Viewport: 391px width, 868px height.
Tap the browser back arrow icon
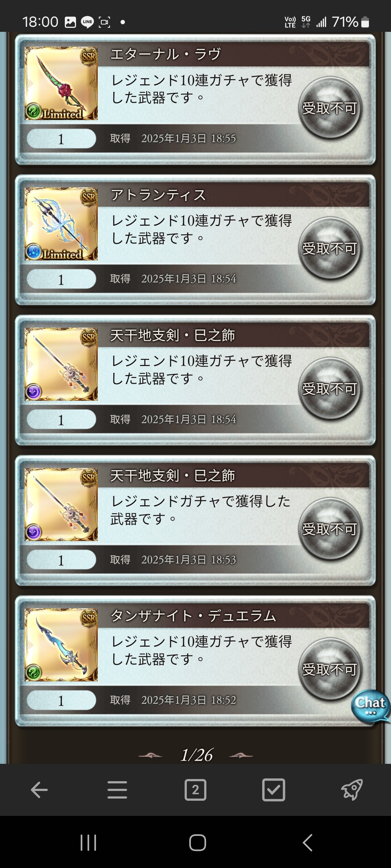click(x=39, y=790)
